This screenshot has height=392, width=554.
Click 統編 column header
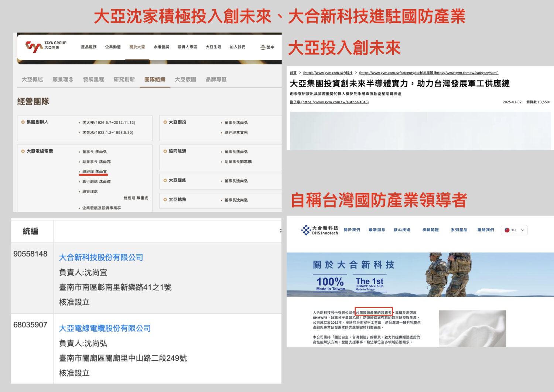(30, 231)
